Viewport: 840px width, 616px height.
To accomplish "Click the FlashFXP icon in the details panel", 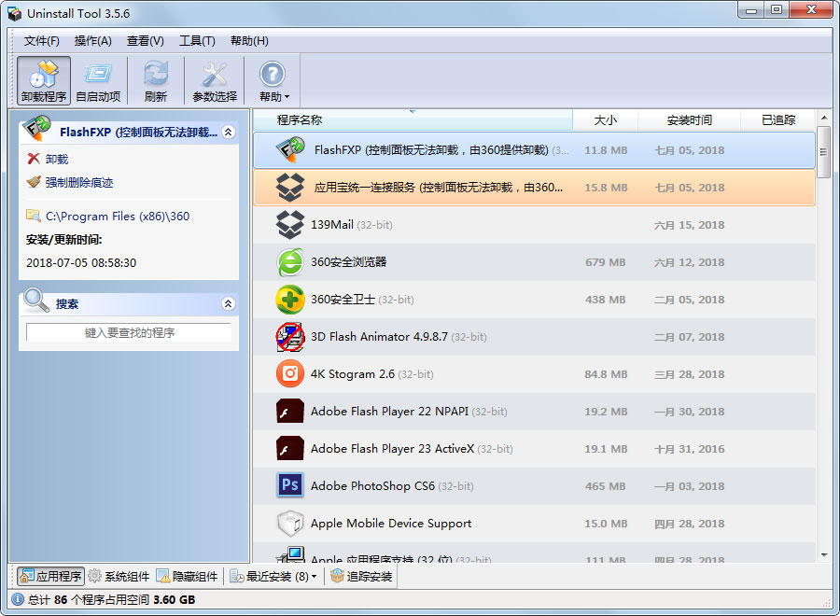I will coord(37,129).
